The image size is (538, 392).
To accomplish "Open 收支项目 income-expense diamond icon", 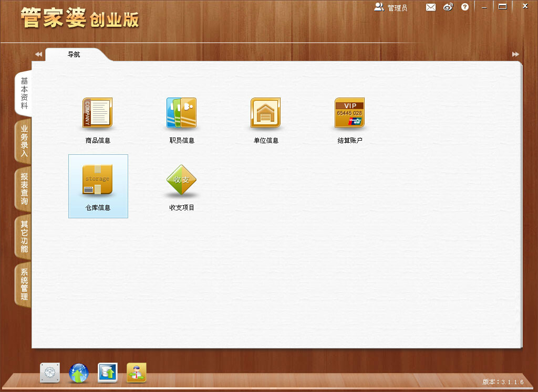I will tap(181, 181).
